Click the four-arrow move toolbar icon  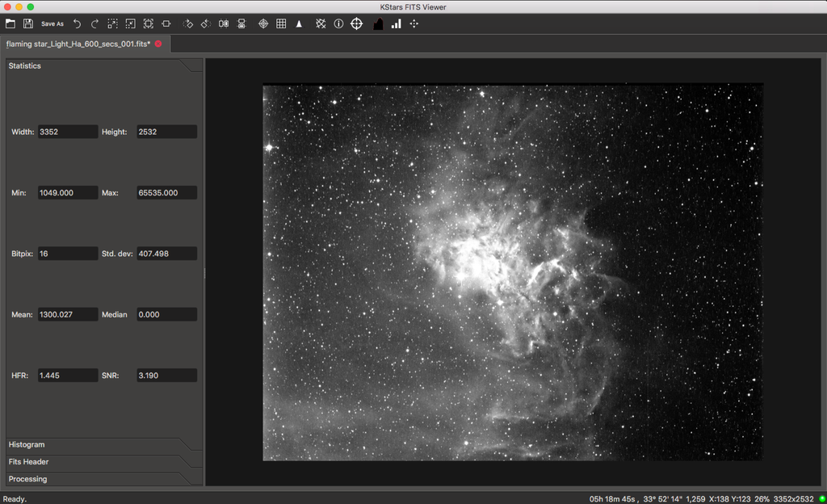[414, 23]
